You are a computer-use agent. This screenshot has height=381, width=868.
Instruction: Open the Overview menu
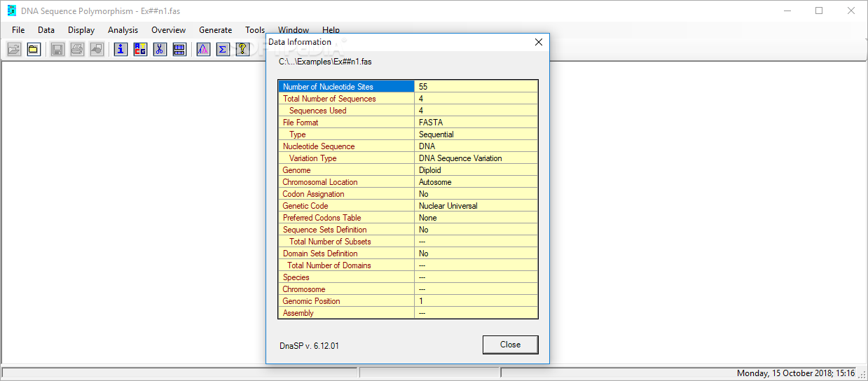[x=168, y=30]
